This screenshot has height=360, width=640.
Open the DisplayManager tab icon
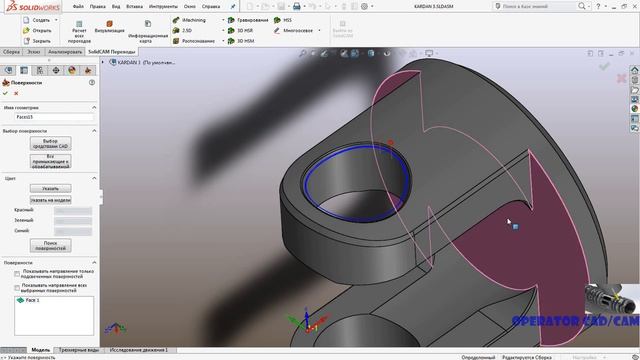tap(72, 71)
